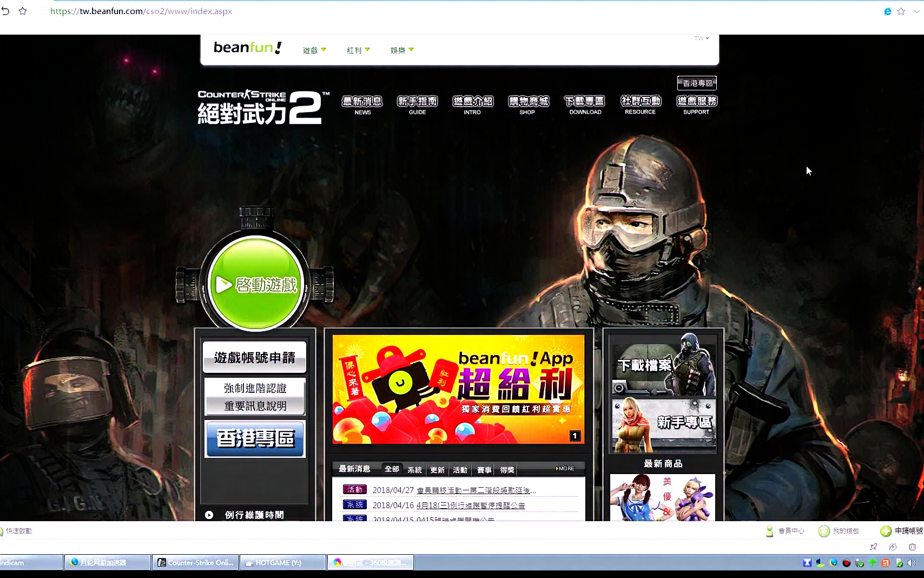Expand the 紅利 dropdown menu

tap(358, 50)
